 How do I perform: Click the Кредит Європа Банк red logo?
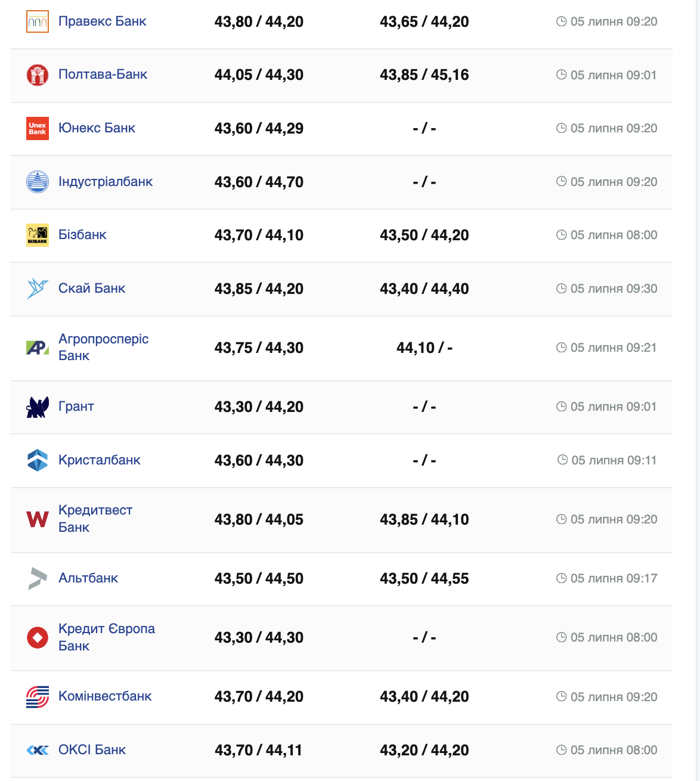38,637
